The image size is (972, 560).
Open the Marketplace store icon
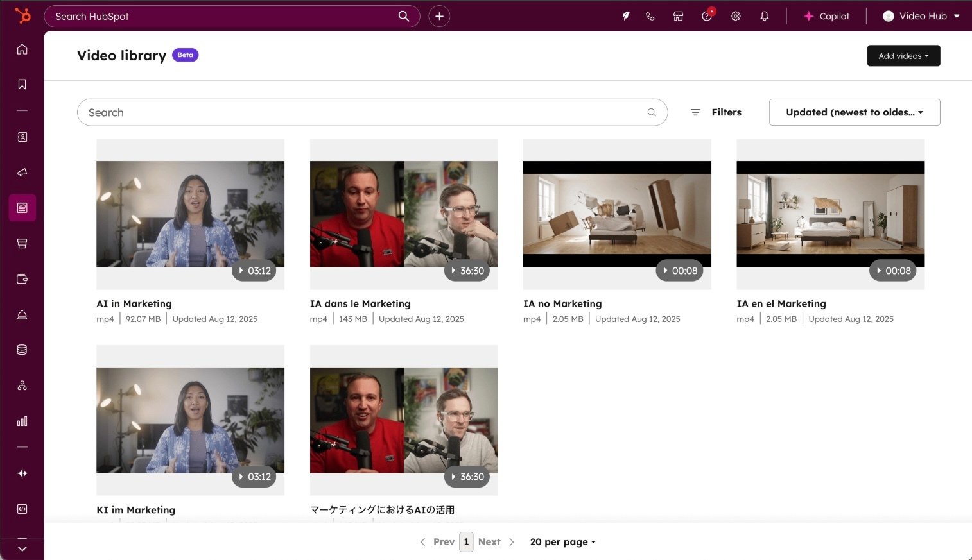(678, 16)
